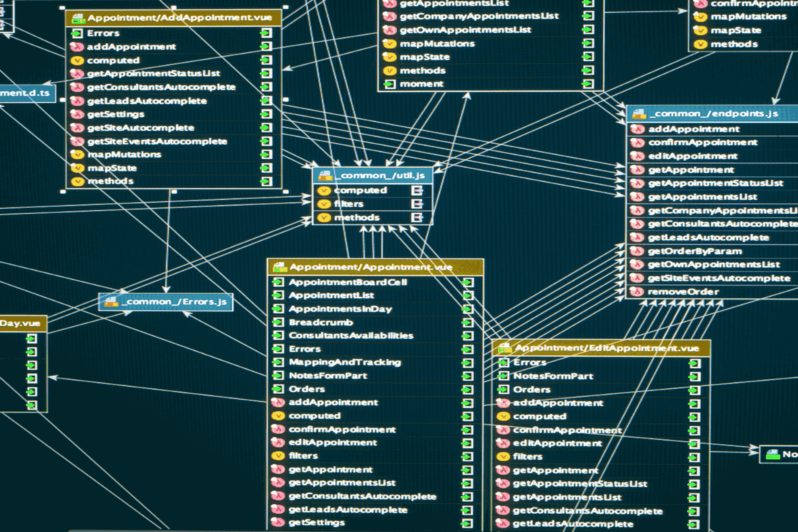Viewport: 798px width, 532px height.
Task: Select the Appointment/AddAppointment.vue node title
Action: [180, 18]
